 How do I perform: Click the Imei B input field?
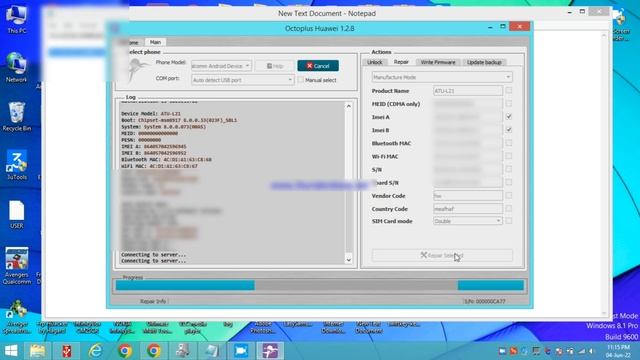click(468, 130)
